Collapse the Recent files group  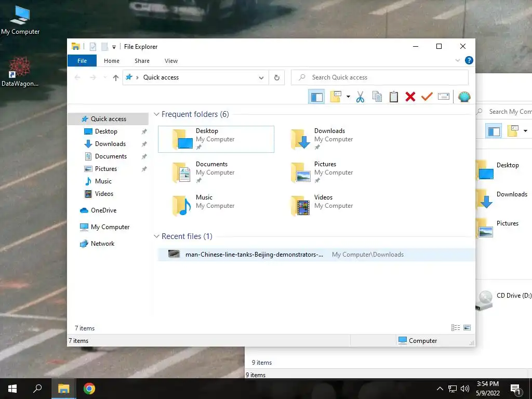click(156, 236)
